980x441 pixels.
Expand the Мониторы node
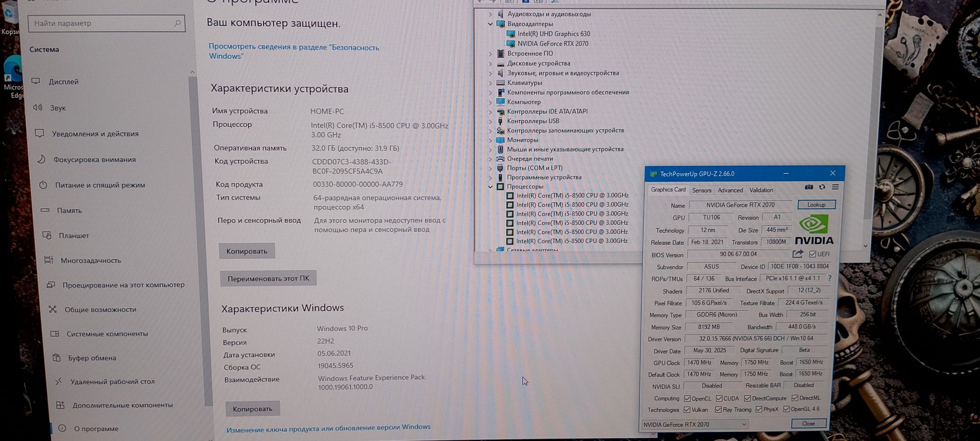tap(490, 140)
